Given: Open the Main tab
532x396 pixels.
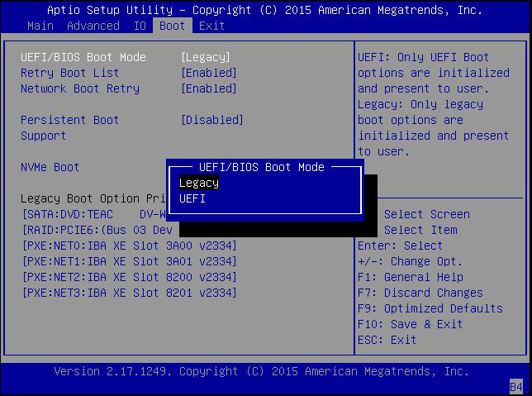Looking at the screenshot, I should click(x=40, y=26).
